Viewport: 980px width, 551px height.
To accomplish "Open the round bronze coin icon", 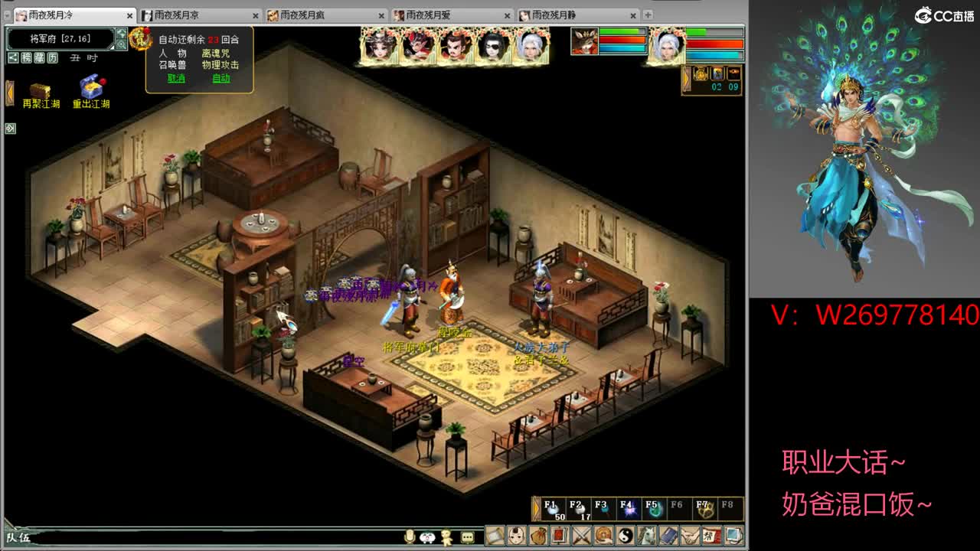I will pos(604,536).
